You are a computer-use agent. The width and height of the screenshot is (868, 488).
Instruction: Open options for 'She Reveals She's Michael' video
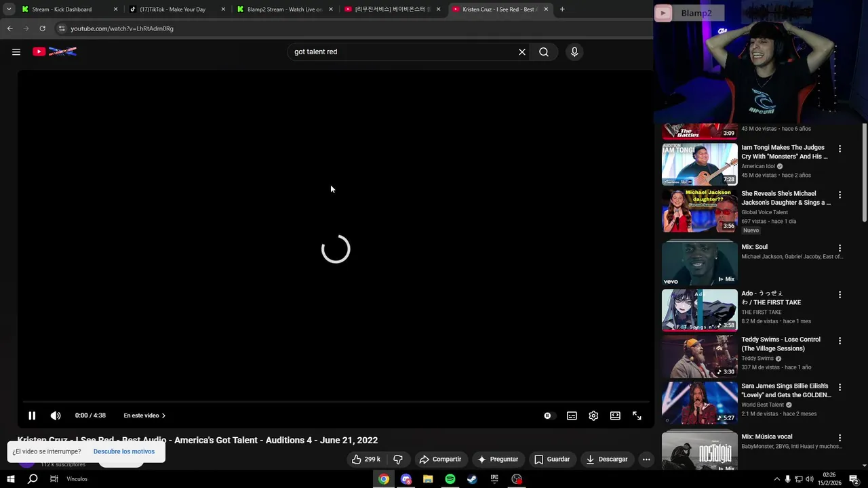[x=840, y=195]
